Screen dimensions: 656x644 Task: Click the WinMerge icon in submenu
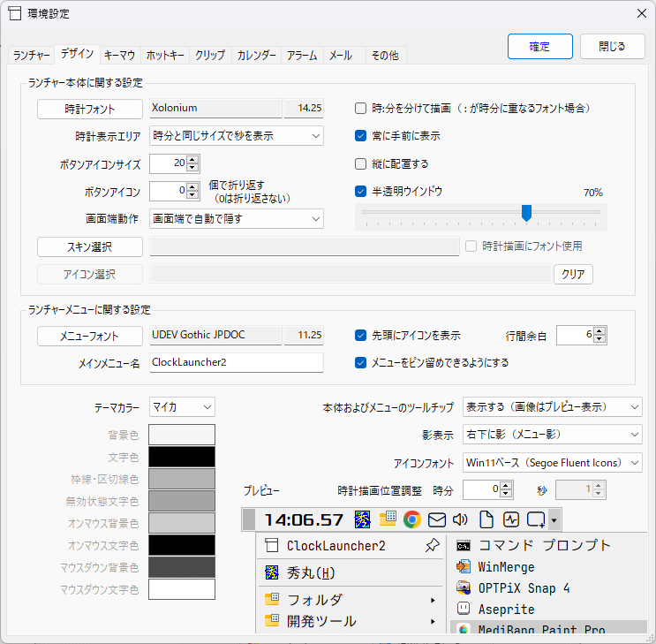pos(464,566)
